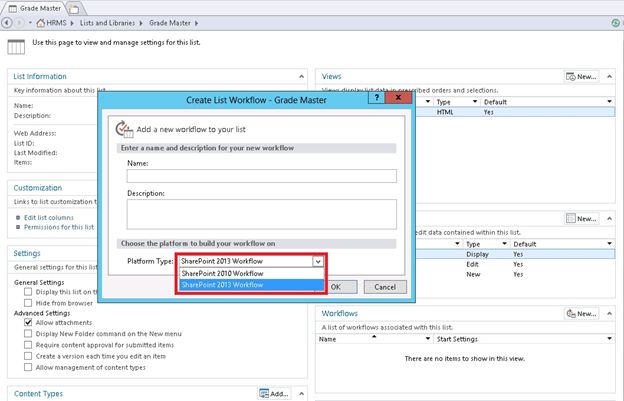Viewport: 624px width, 401px height.
Task: Close the Create List Workflow dialog
Action: (398, 98)
